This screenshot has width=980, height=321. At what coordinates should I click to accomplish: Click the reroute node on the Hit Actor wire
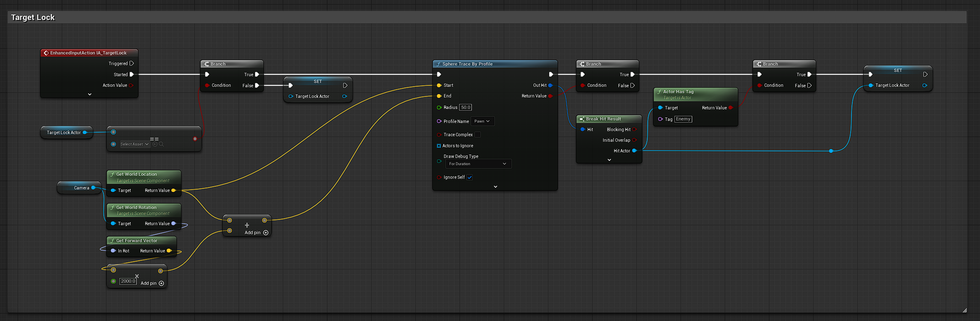(831, 151)
